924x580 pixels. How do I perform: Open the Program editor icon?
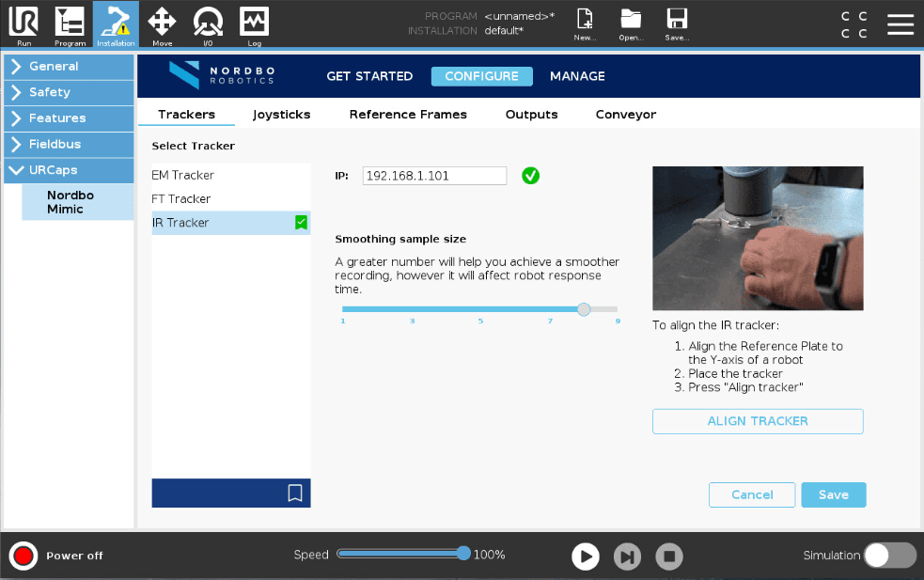70,24
